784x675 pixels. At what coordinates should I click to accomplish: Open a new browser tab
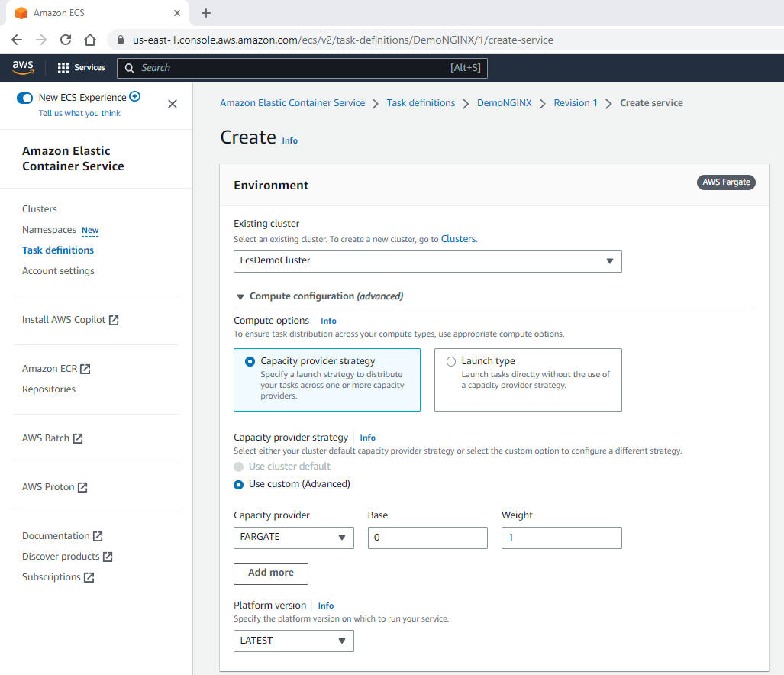pos(206,13)
